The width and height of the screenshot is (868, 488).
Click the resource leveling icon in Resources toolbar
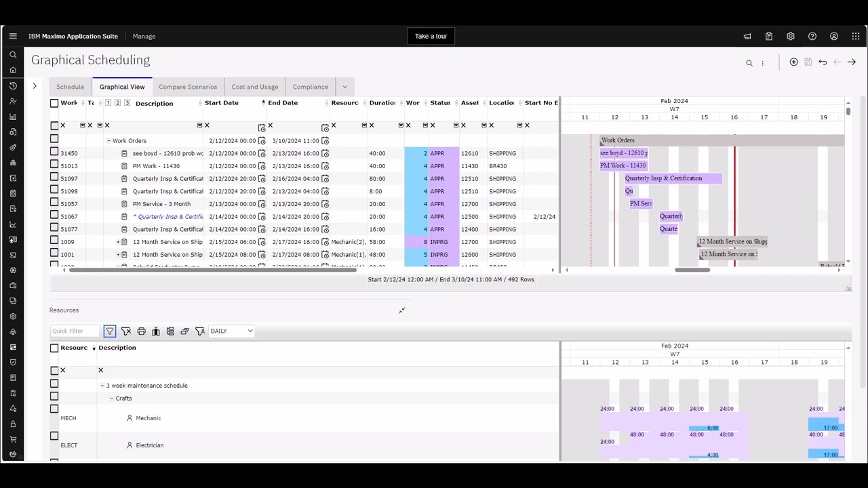[156, 331]
